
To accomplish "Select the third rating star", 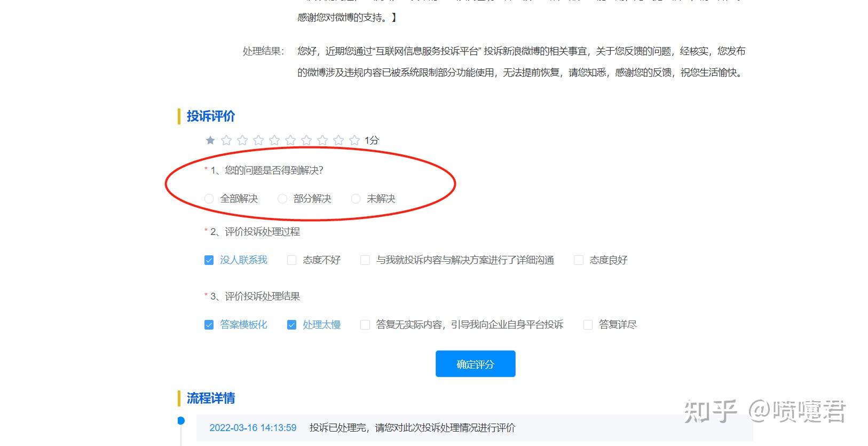I will [x=242, y=140].
